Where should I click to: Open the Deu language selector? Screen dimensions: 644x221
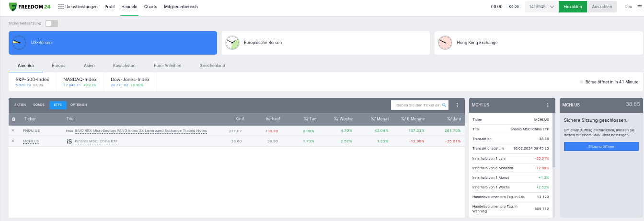point(628,7)
